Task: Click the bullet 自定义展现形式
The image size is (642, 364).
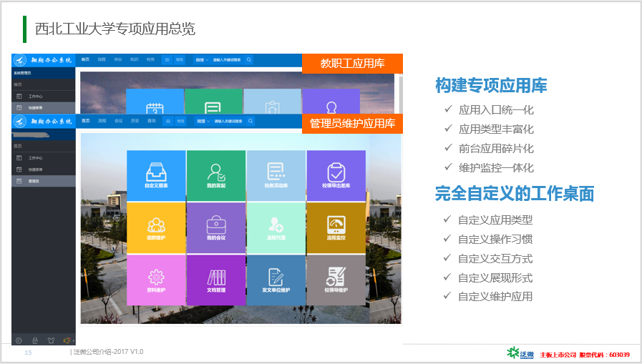Action: [495, 278]
